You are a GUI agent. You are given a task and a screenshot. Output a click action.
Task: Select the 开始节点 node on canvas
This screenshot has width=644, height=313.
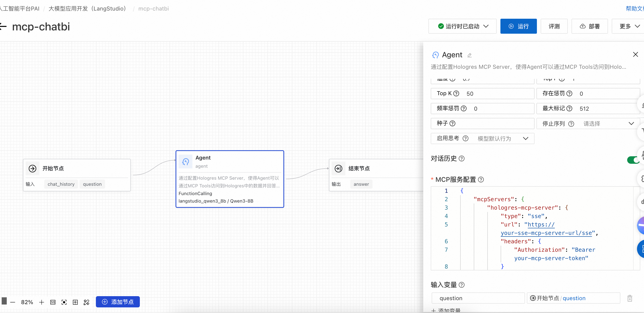tap(77, 175)
